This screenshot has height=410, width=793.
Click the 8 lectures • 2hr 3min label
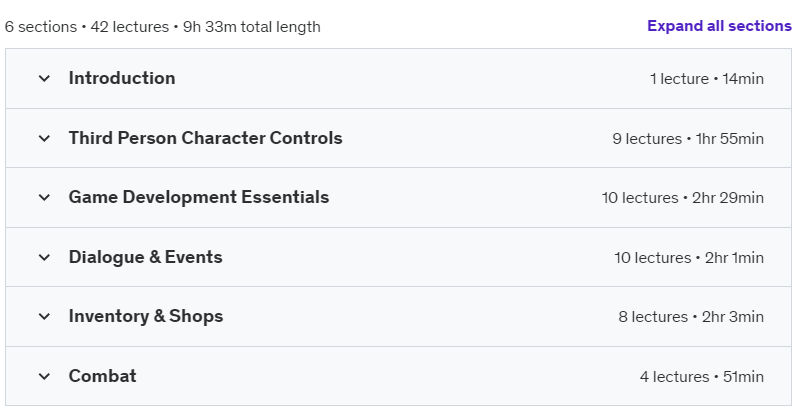(x=691, y=317)
